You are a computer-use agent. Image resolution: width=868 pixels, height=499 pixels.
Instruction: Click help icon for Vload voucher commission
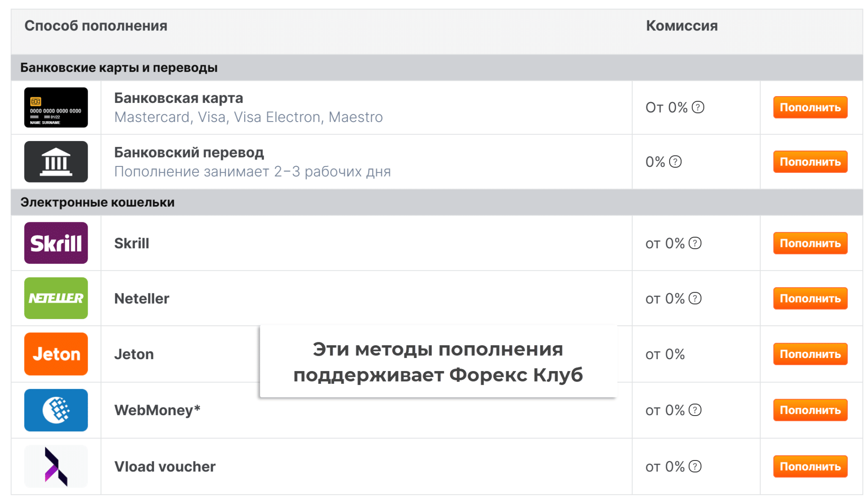695,466
